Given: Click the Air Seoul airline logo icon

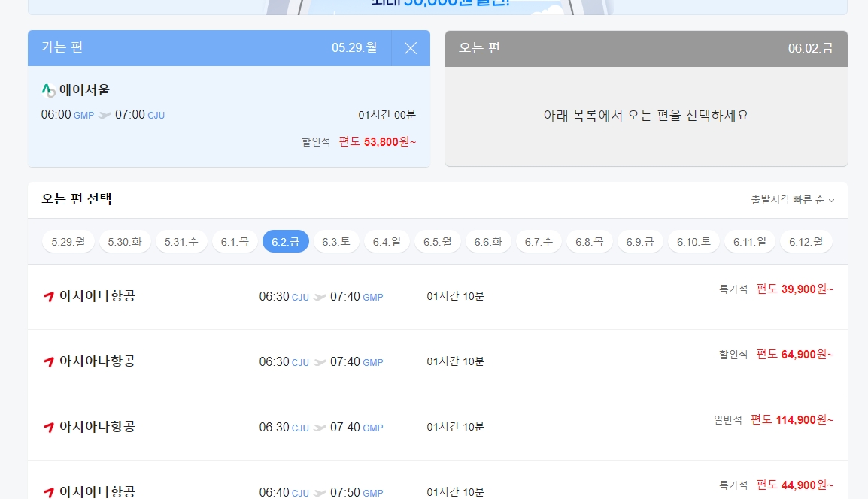Looking at the screenshot, I should pyautogui.click(x=46, y=89).
